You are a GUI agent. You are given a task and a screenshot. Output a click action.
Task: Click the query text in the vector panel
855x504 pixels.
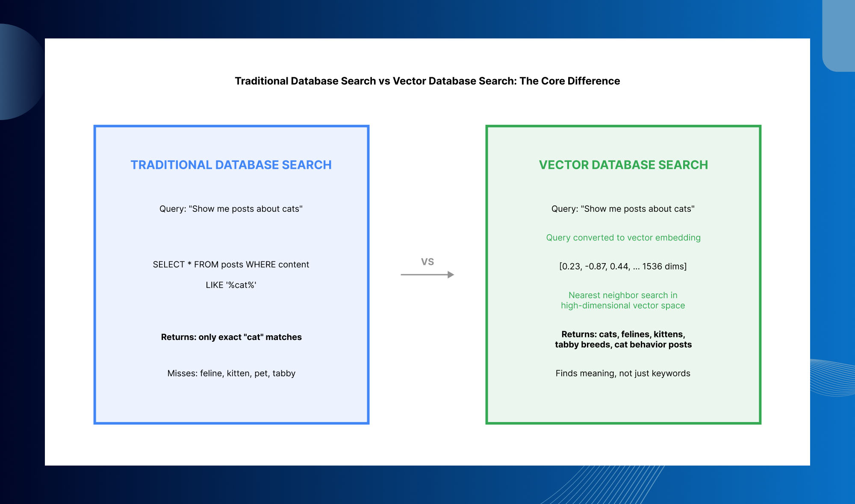click(x=623, y=209)
